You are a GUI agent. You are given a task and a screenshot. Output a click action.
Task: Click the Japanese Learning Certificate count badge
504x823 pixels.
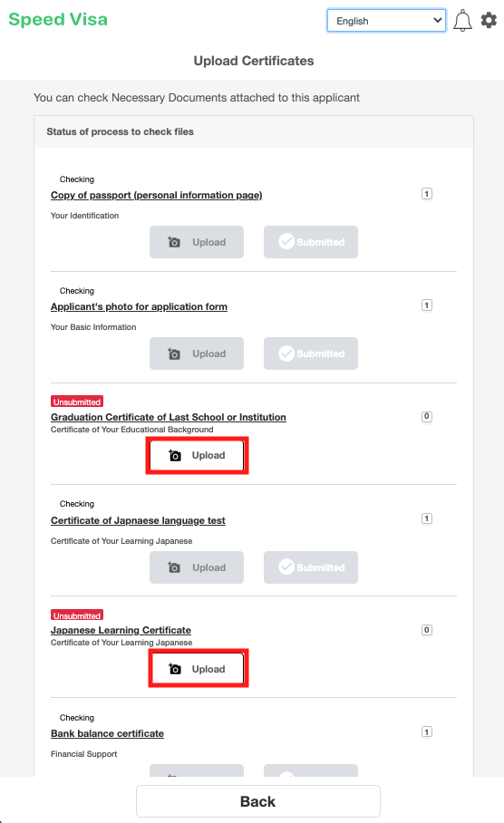click(x=427, y=630)
